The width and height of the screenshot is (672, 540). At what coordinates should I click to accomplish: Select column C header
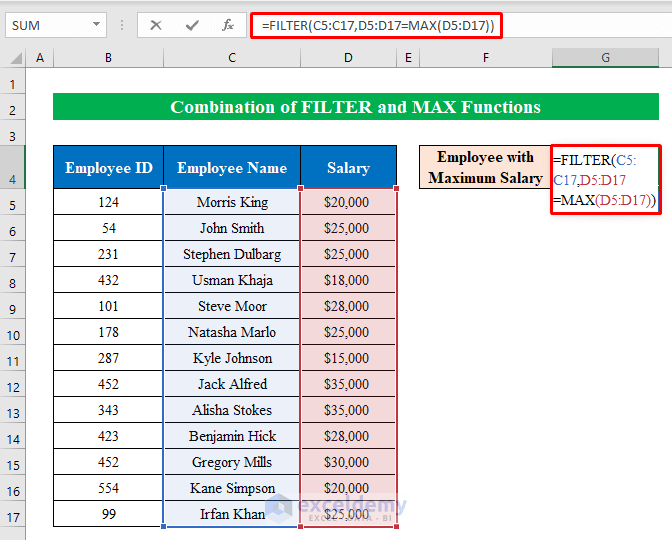coord(232,58)
